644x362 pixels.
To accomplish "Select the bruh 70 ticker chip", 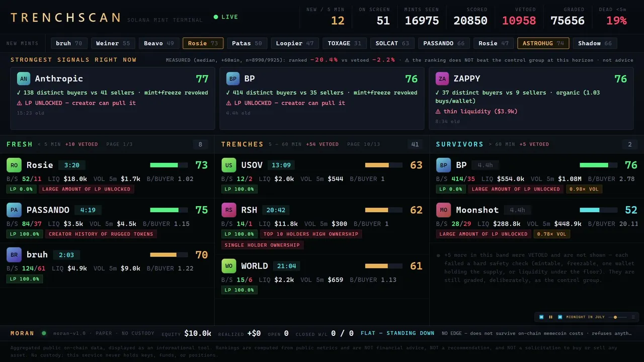I will [69, 43].
